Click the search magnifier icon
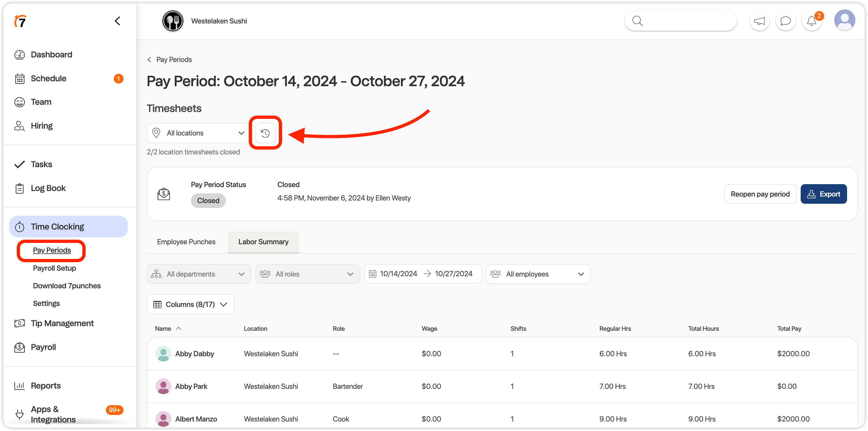This screenshot has width=868, height=431. click(637, 21)
